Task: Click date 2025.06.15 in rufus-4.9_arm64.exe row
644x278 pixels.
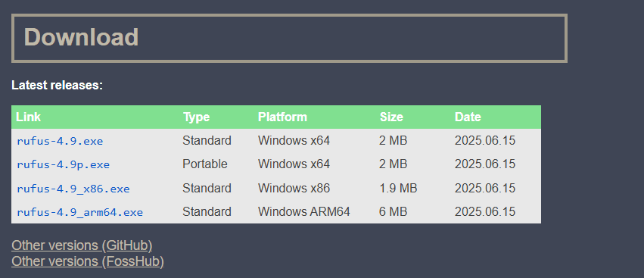Action: coord(484,212)
